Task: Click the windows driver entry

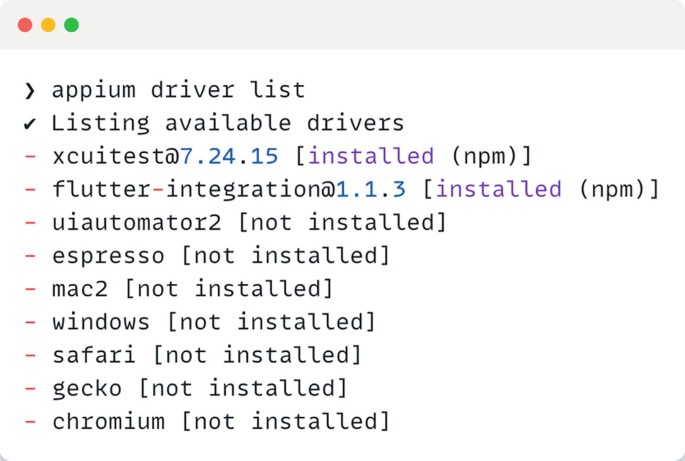Action: (x=101, y=322)
